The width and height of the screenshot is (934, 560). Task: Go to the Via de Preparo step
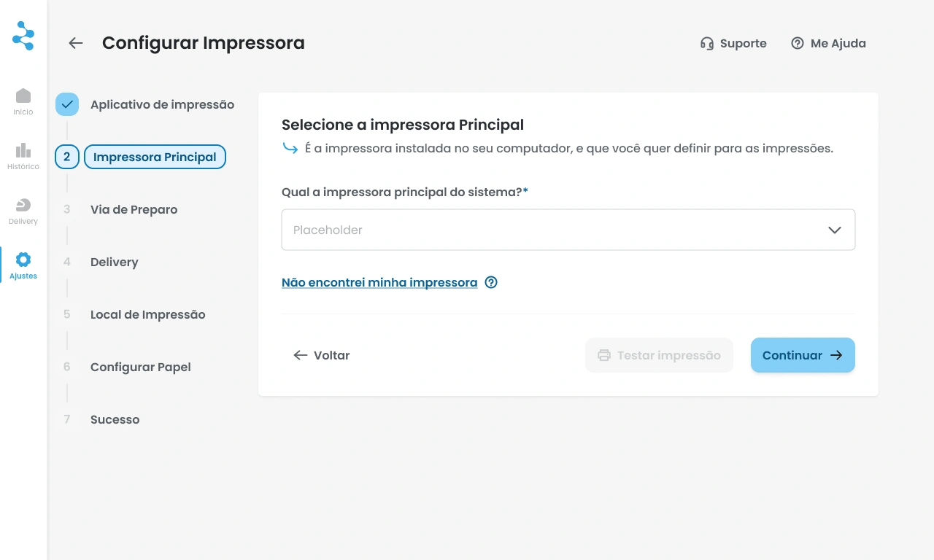[x=134, y=209]
